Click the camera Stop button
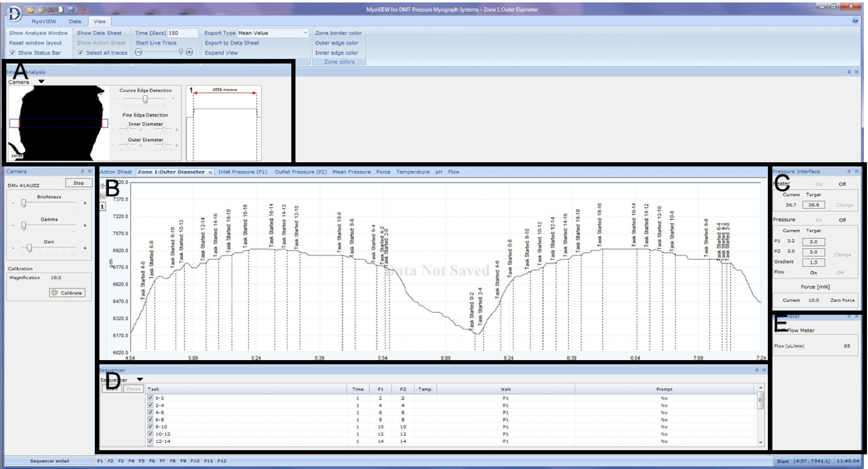 [78, 183]
